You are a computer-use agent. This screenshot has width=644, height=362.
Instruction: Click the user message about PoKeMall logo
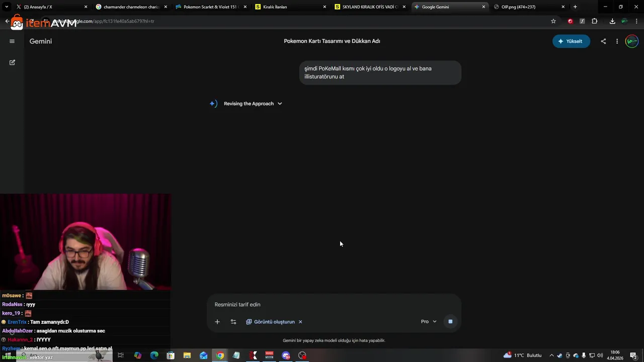coord(380,72)
